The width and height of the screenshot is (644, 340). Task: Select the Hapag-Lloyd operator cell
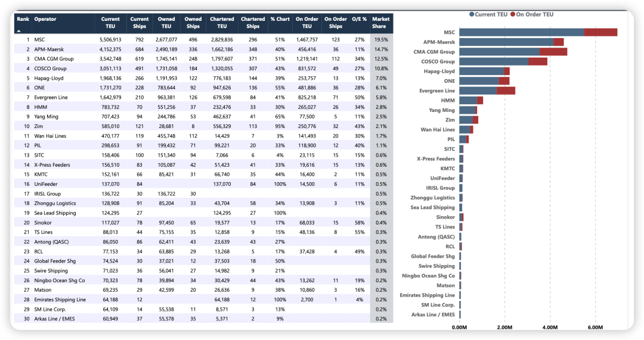[50, 78]
